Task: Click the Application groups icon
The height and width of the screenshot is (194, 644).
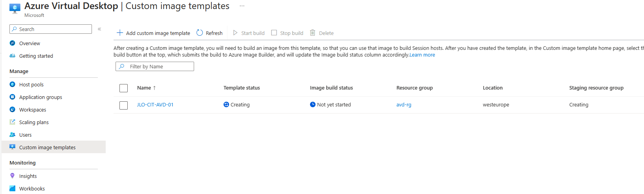Action: (12, 97)
